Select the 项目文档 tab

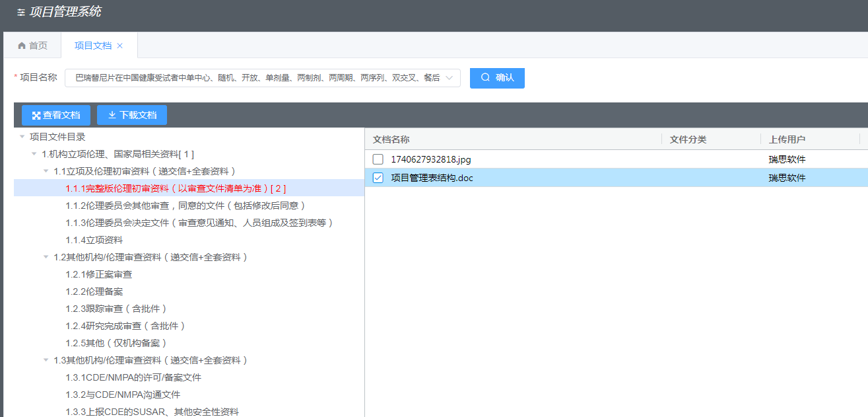92,46
